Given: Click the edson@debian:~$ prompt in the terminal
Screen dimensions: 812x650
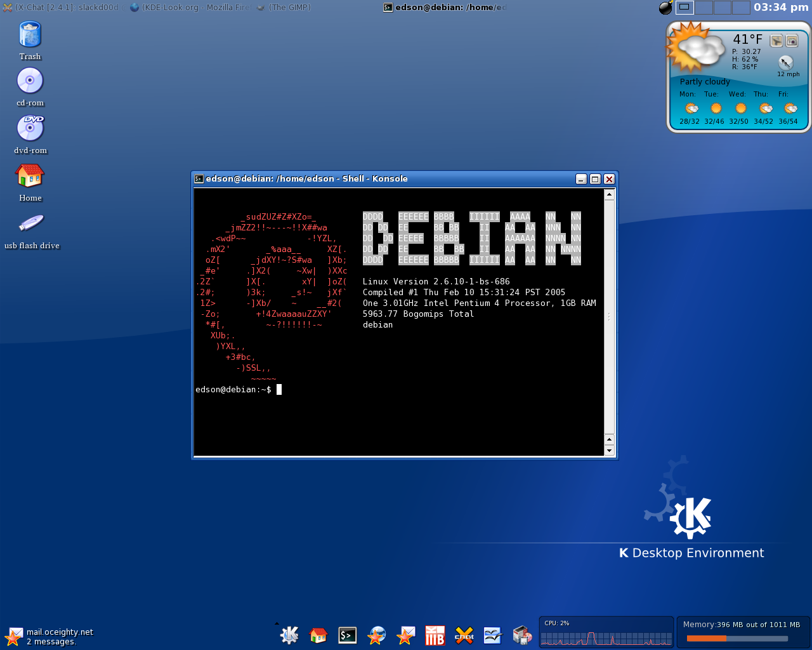Looking at the screenshot, I should (x=233, y=390).
